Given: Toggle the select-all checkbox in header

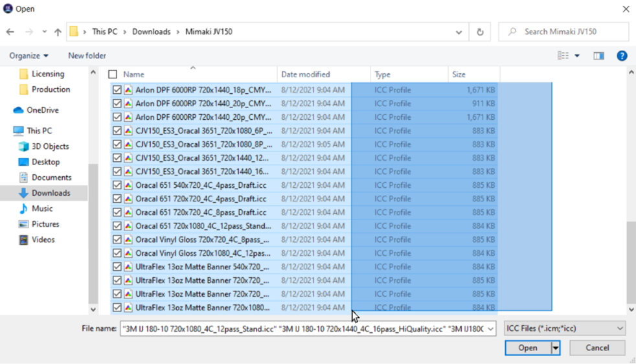Looking at the screenshot, I should (x=113, y=74).
